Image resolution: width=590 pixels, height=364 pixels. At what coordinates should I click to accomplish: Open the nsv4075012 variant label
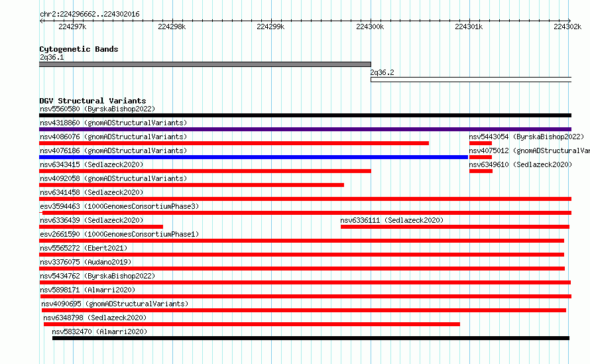530,151
